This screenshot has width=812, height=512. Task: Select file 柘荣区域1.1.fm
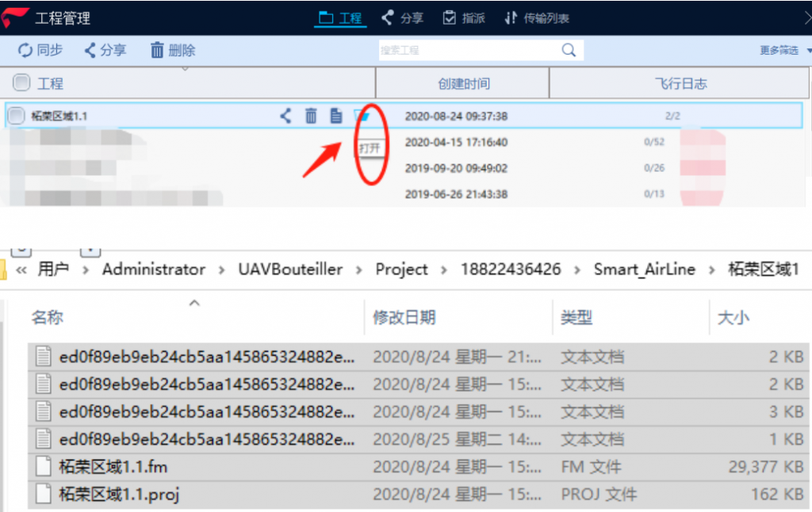tap(419, 467)
